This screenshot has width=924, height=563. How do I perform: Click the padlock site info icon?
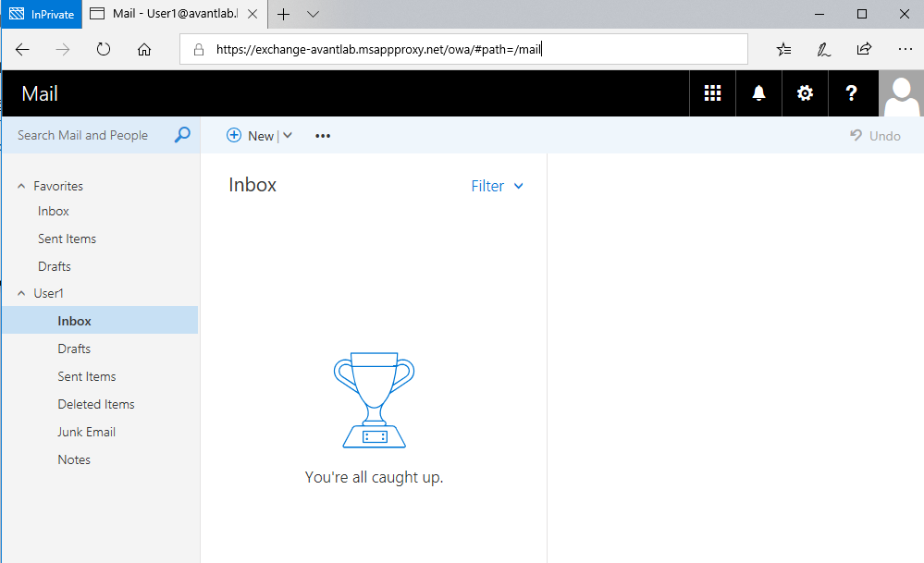point(199,50)
